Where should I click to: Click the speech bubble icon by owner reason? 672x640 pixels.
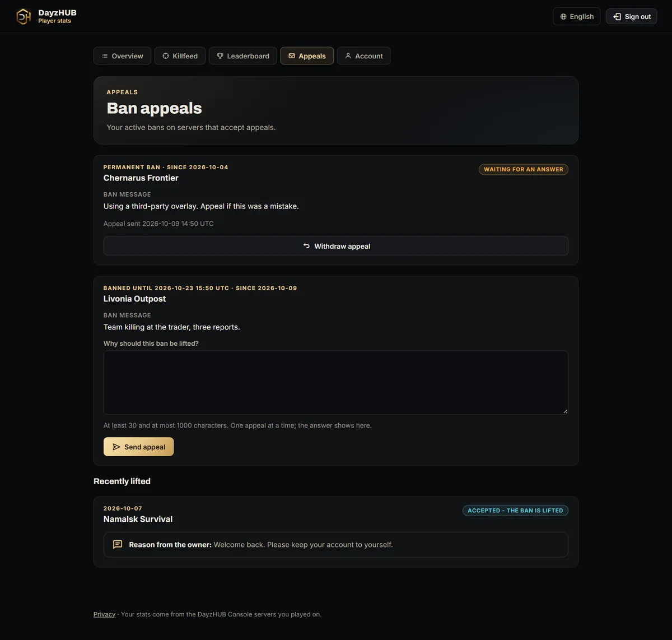[x=118, y=544]
